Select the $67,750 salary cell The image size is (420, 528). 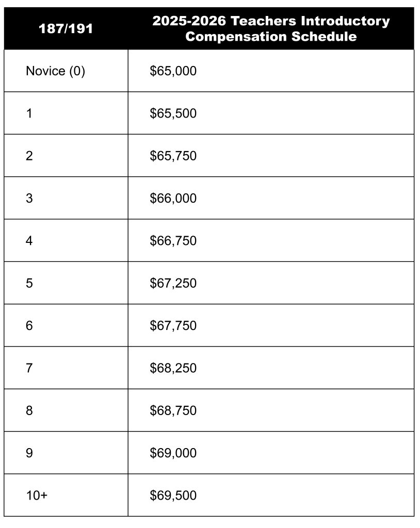tap(173, 326)
